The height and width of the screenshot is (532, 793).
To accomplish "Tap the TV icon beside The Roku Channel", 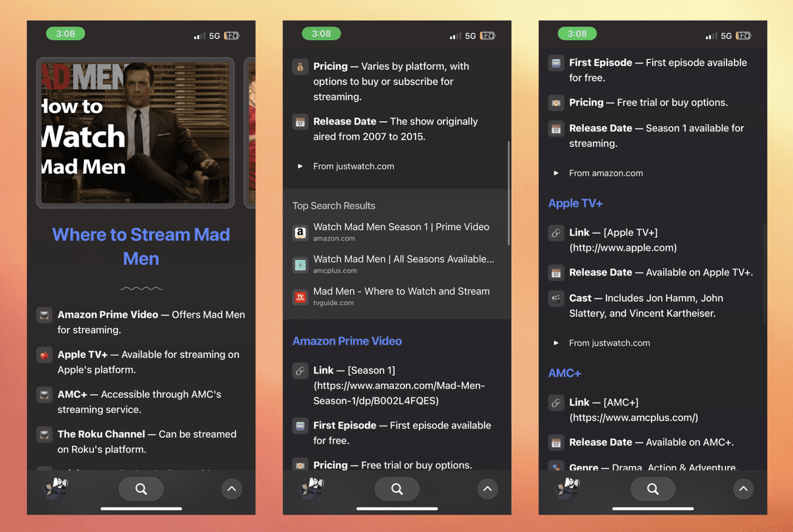I will coord(45,434).
